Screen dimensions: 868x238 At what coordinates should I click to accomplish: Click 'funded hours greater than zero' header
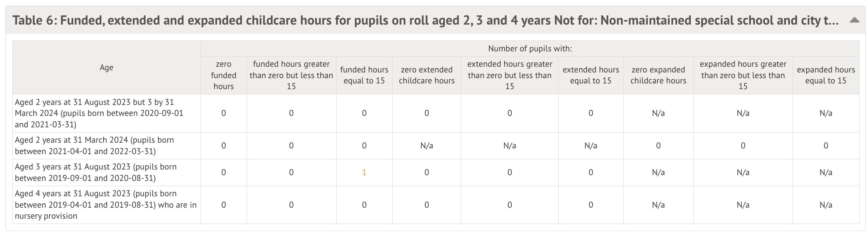click(x=291, y=75)
